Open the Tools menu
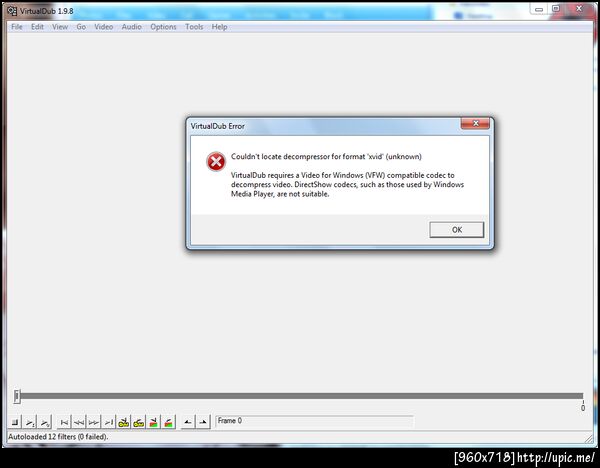600x468 pixels. point(194,27)
